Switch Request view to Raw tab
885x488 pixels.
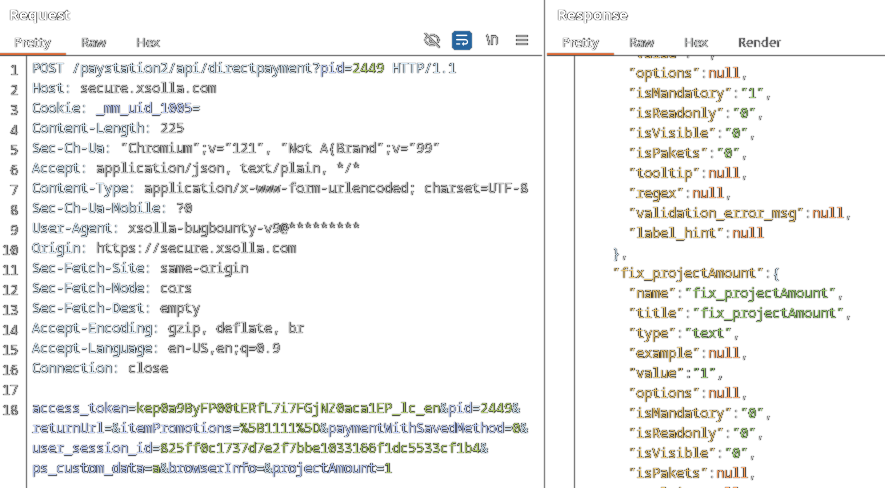[x=93, y=43]
